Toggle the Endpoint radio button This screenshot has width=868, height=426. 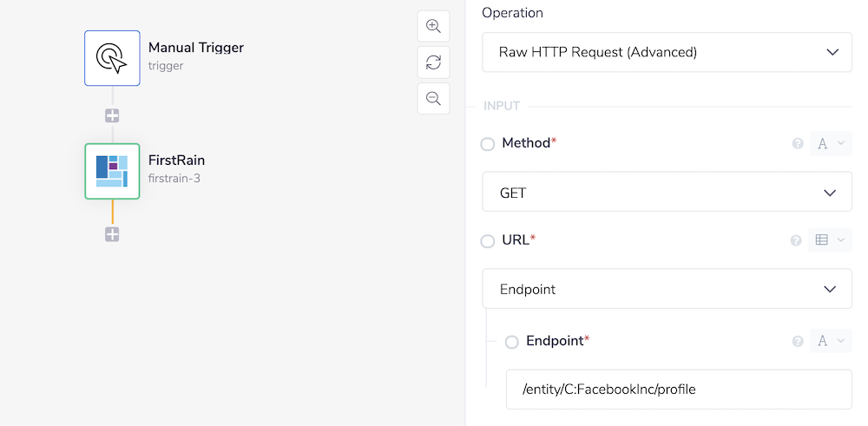click(x=512, y=342)
